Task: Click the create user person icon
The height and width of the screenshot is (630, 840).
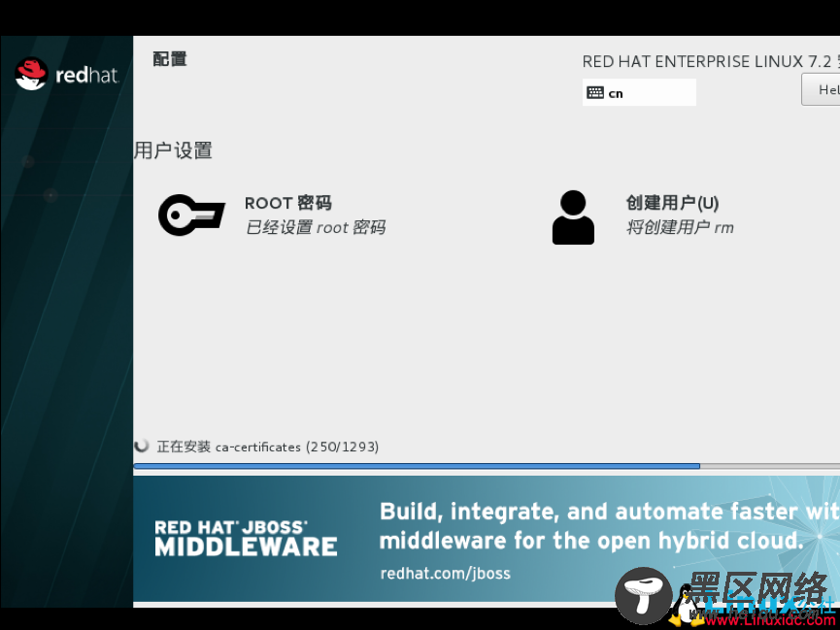Action: point(573,217)
